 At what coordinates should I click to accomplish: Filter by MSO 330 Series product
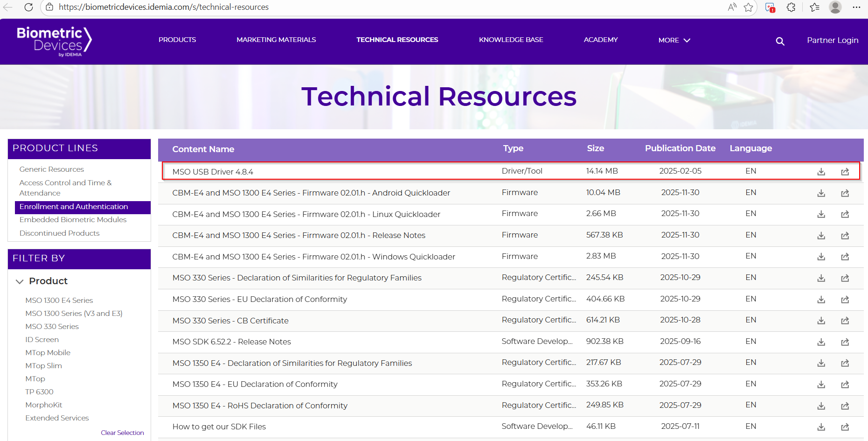pyautogui.click(x=52, y=327)
